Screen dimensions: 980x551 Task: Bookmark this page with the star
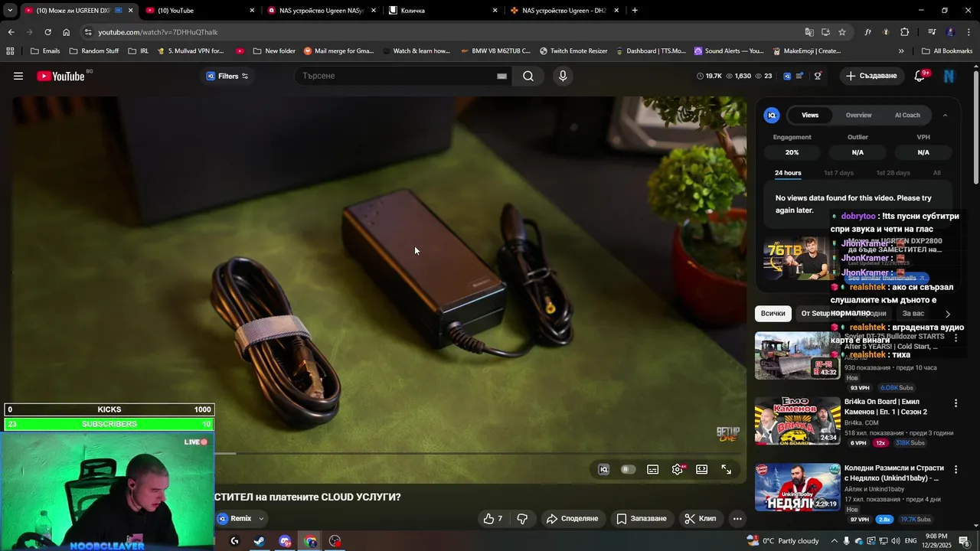(842, 32)
